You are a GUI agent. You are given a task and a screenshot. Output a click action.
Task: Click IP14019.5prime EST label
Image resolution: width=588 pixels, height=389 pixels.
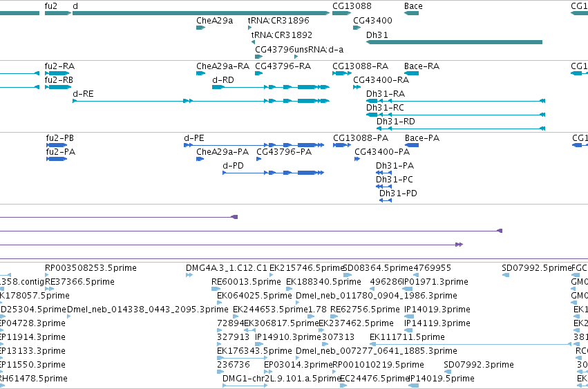442,379
